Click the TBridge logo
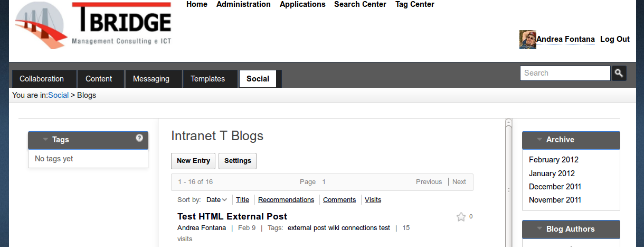The height and width of the screenshot is (247, 644). (x=93, y=25)
